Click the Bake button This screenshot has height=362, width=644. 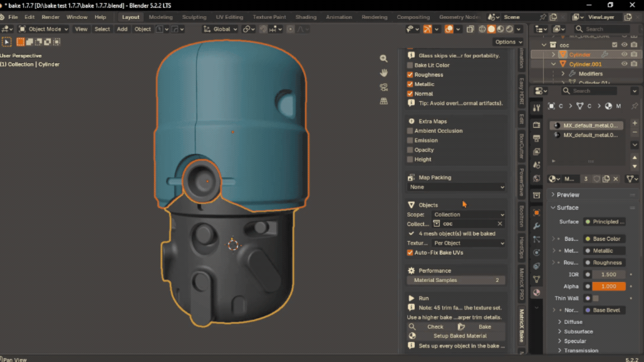pos(481,327)
